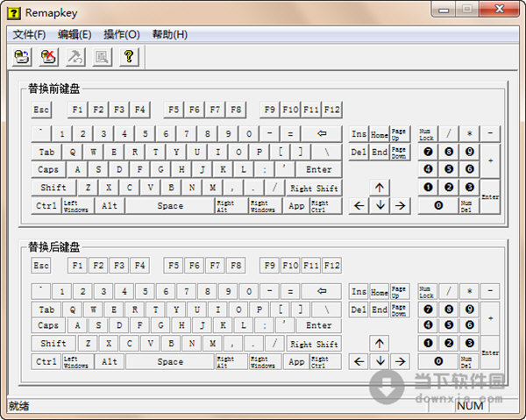Click the yellow question mark help icon
This screenshot has height=420, width=526.
pos(129,57)
